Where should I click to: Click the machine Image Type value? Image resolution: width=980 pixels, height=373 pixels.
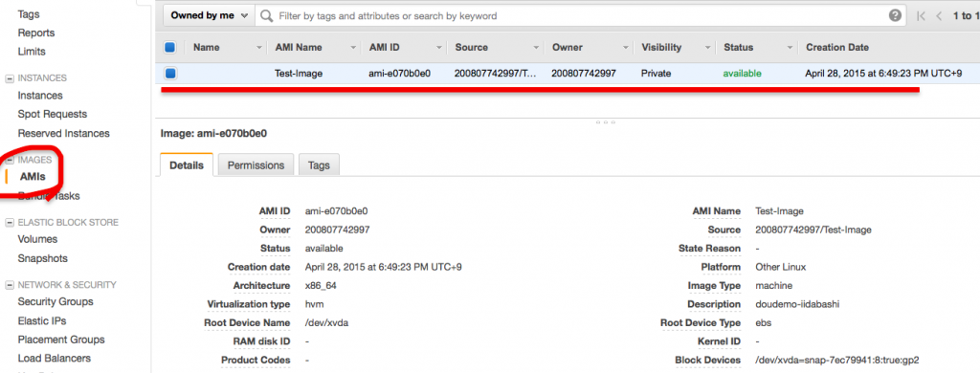point(773,286)
